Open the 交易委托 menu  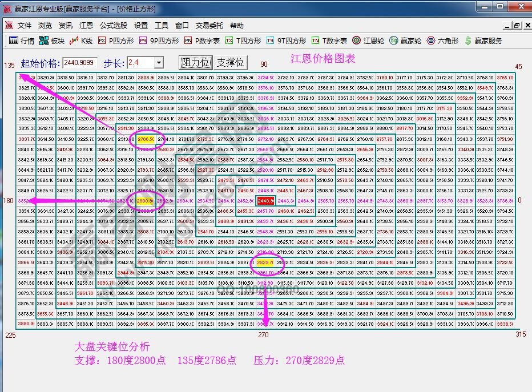(209, 26)
